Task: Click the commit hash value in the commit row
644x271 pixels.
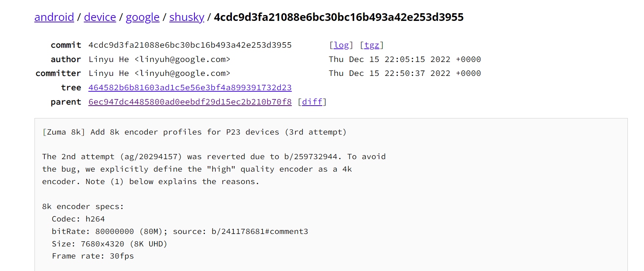Action: click(190, 45)
